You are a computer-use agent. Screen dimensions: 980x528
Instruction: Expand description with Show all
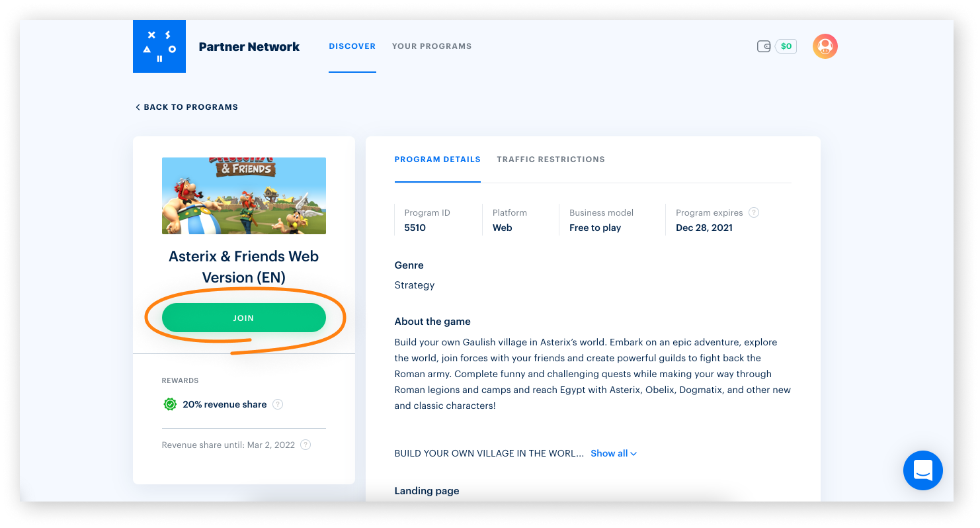[614, 453]
